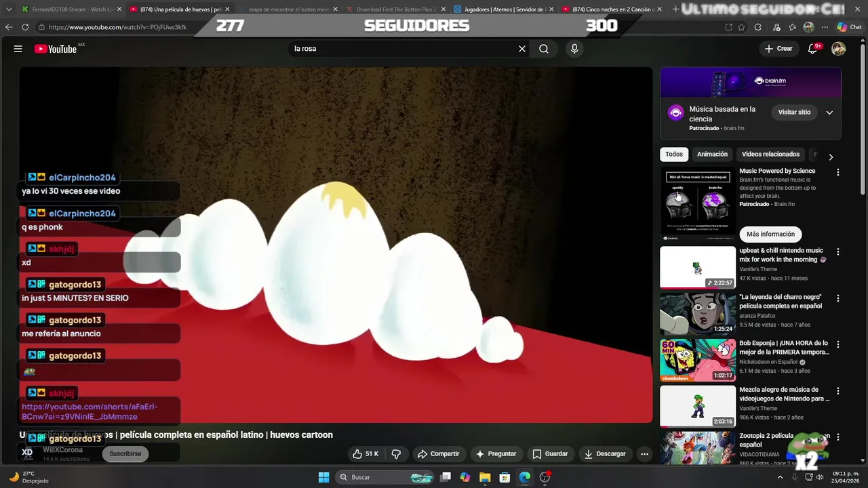Open more actions ellipsis under the video
Screen dimensions: 868x488
(x=645, y=453)
